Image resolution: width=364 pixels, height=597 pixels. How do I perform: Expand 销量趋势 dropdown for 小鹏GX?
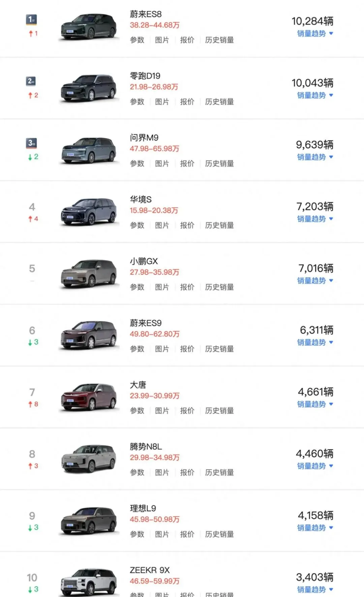[315, 280]
